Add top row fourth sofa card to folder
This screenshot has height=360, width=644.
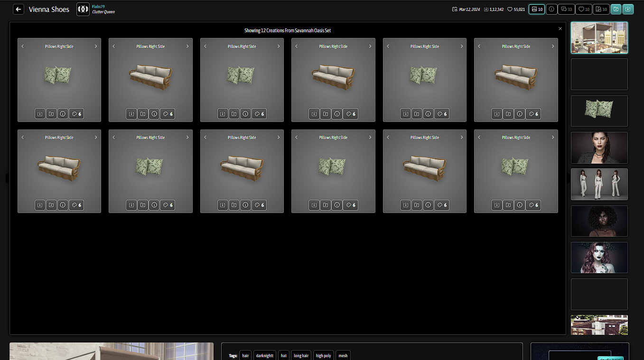click(x=325, y=114)
